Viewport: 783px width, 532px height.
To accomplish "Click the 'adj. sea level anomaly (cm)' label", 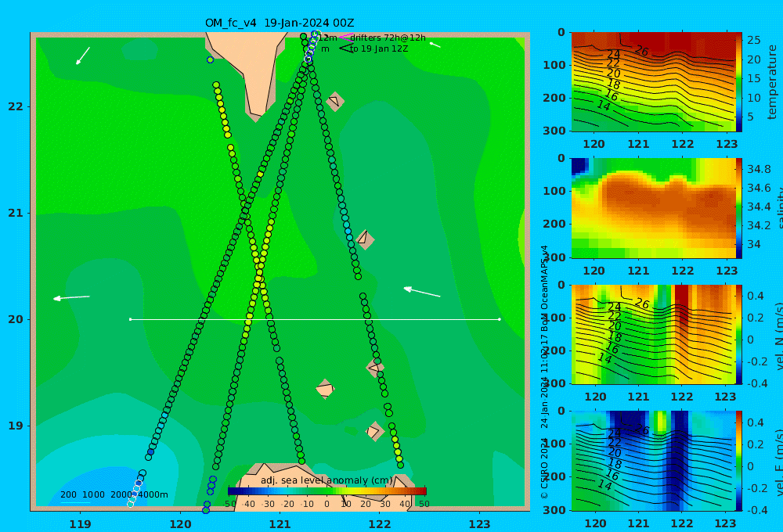I will click(327, 480).
